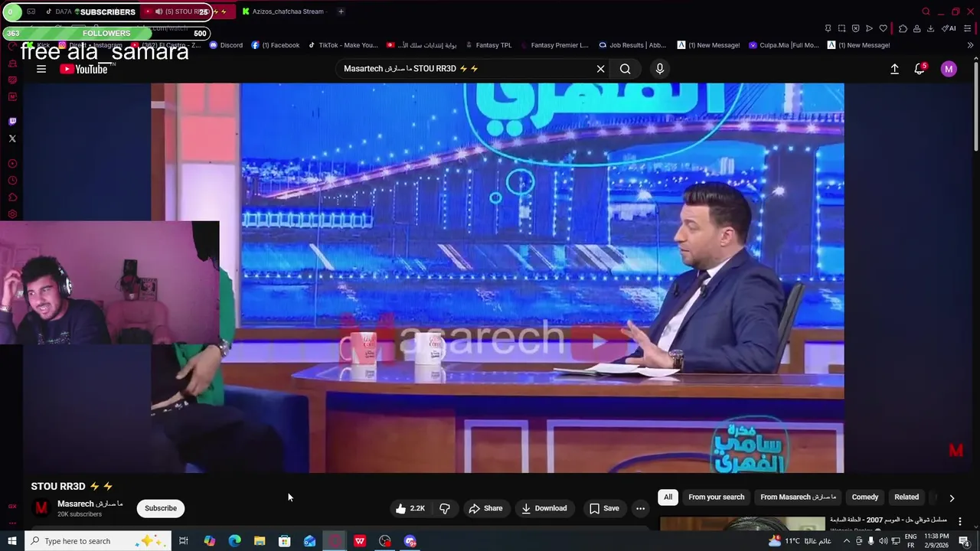
Task: Open the Culpa.Mia Full Mo... bookmark
Action: click(x=783, y=45)
